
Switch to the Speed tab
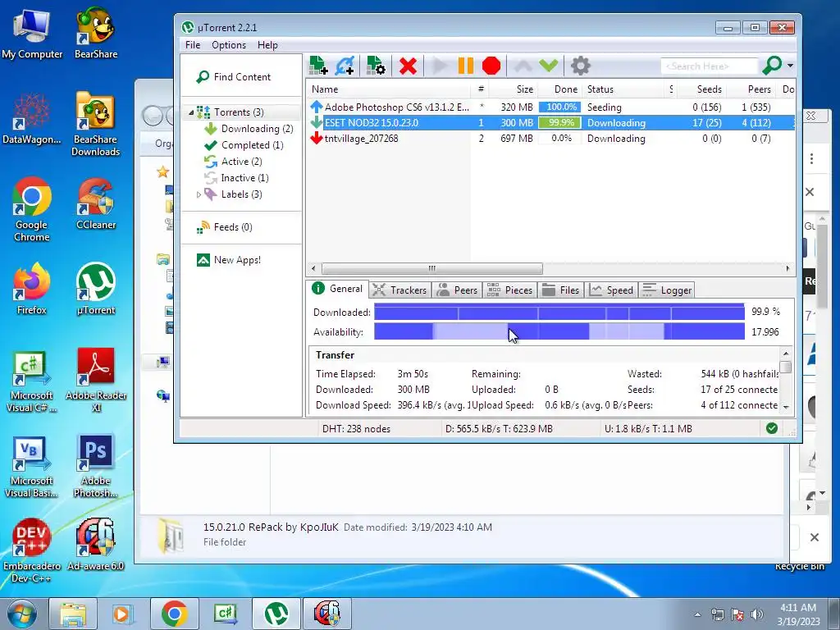[x=611, y=290]
